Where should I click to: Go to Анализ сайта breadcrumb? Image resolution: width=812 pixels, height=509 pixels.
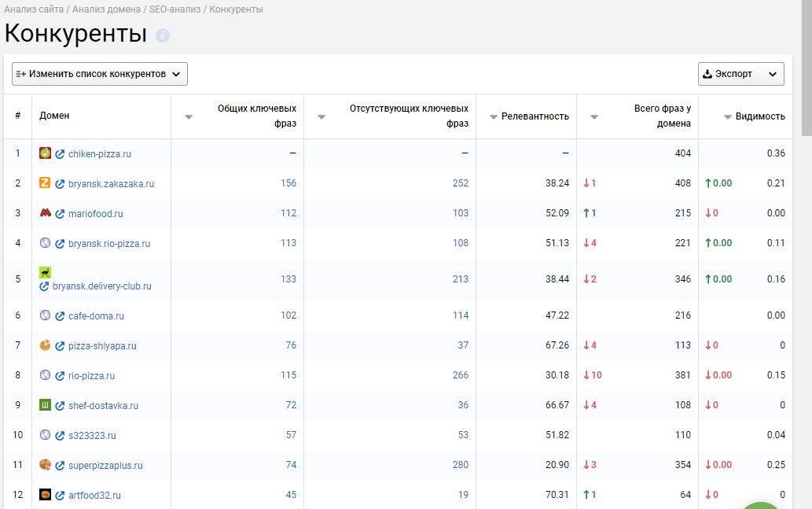pos(34,9)
